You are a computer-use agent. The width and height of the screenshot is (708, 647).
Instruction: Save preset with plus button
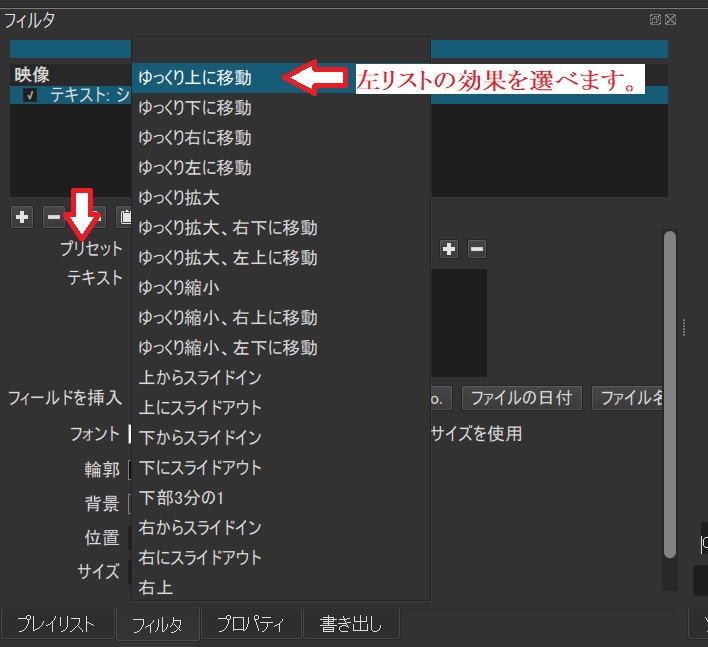[449, 249]
